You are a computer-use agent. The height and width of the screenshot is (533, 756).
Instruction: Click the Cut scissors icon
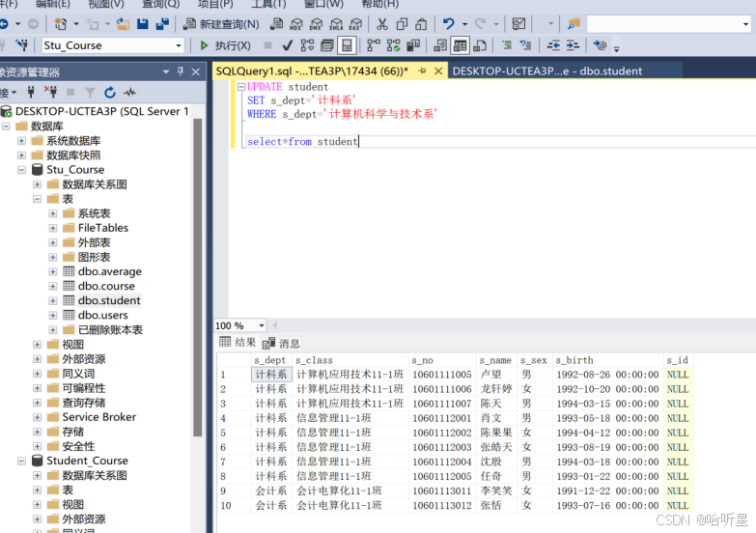point(381,23)
